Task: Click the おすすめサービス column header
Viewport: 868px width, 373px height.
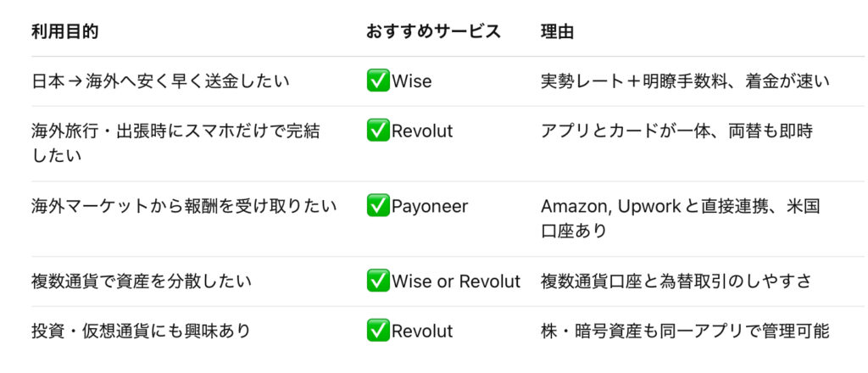Action: (433, 32)
